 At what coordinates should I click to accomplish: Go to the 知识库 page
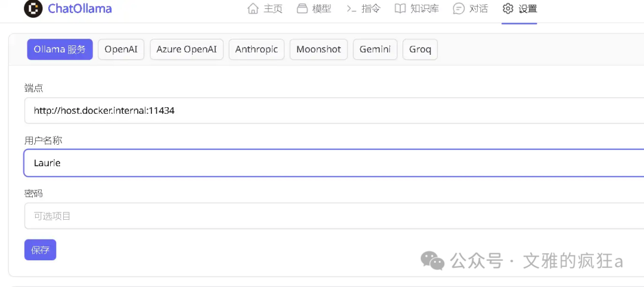(x=425, y=9)
